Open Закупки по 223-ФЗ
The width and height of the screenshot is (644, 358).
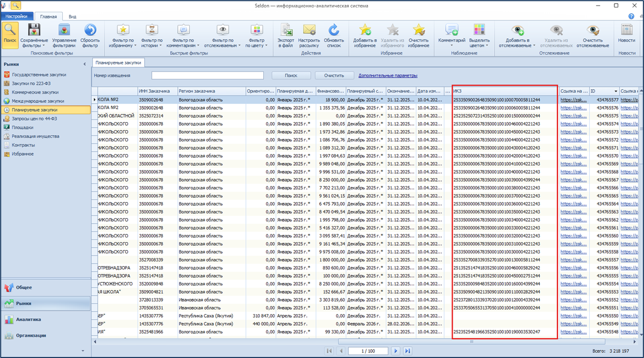(31, 83)
